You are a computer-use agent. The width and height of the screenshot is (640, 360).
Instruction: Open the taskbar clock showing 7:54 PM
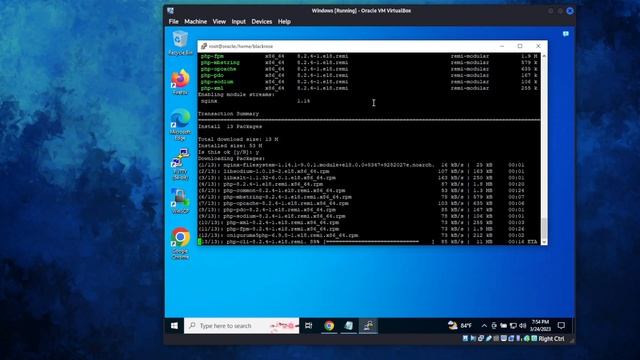(x=540, y=326)
